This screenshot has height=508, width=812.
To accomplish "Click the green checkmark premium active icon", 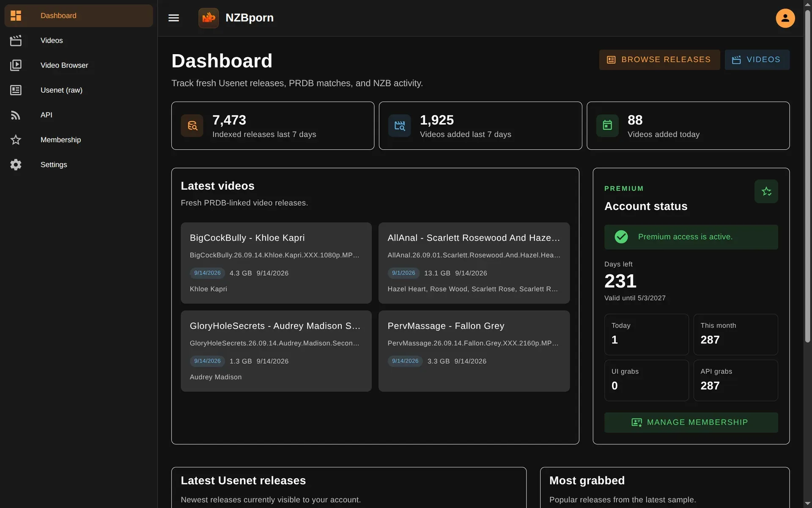I will pos(621,237).
